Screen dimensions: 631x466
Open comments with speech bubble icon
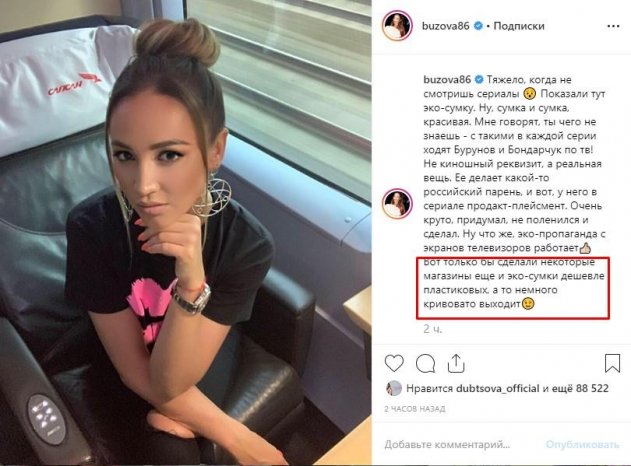[425, 364]
